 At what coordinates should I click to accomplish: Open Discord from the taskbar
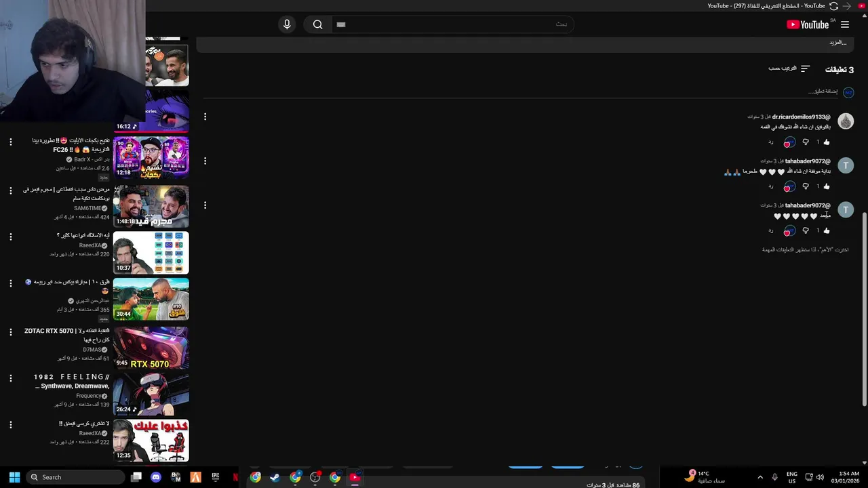[156, 477]
